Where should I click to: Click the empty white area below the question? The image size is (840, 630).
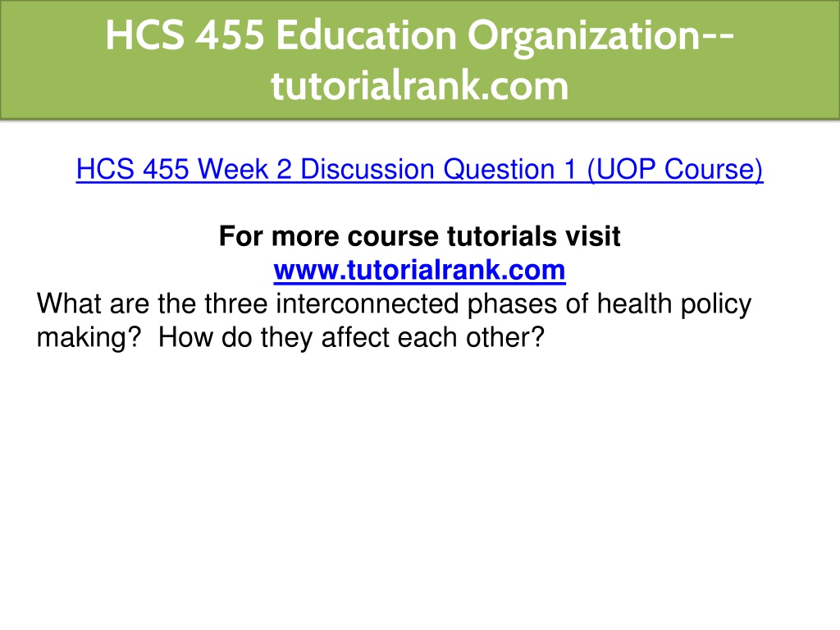point(420,482)
